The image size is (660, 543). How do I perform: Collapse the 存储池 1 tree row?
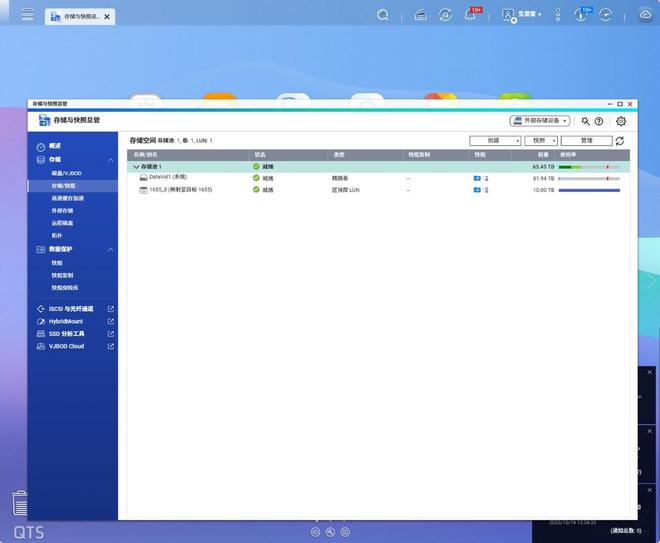(137, 167)
